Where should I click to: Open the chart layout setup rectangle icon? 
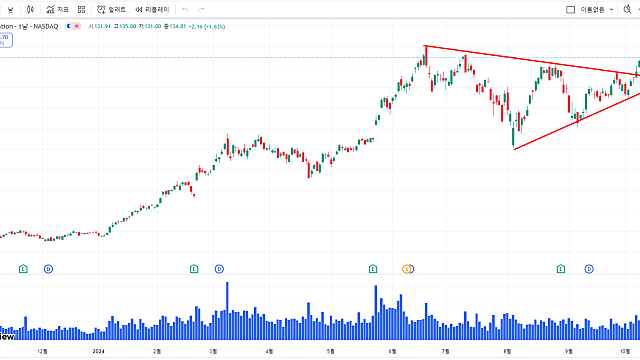click(570, 9)
